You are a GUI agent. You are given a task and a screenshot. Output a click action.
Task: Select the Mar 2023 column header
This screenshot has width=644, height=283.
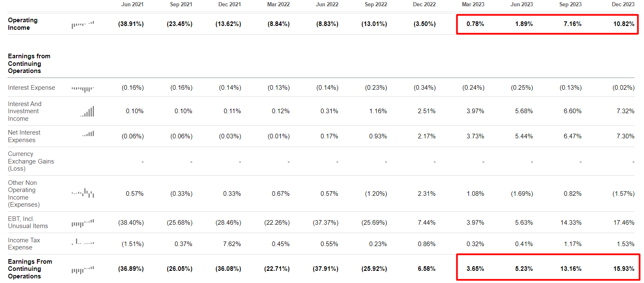(473, 4)
